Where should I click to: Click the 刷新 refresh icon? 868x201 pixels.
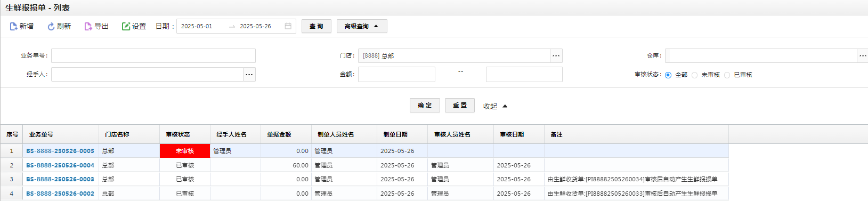click(51, 26)
